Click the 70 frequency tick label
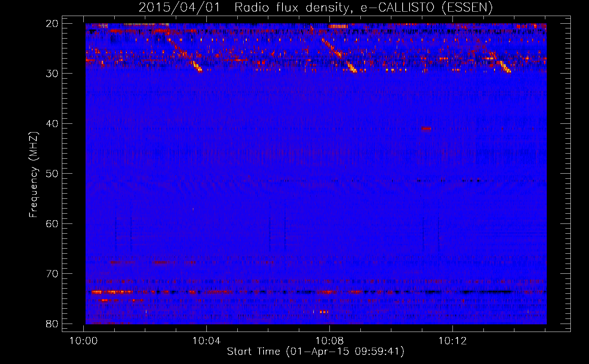The image size is (589, 364). (52, 274)
